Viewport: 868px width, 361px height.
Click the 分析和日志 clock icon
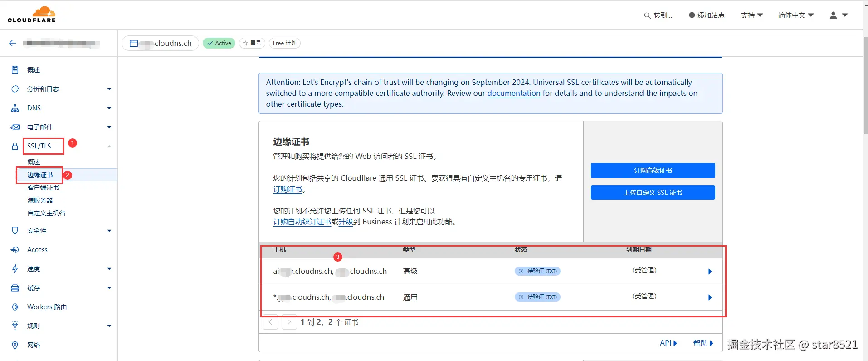click(15, 89)
